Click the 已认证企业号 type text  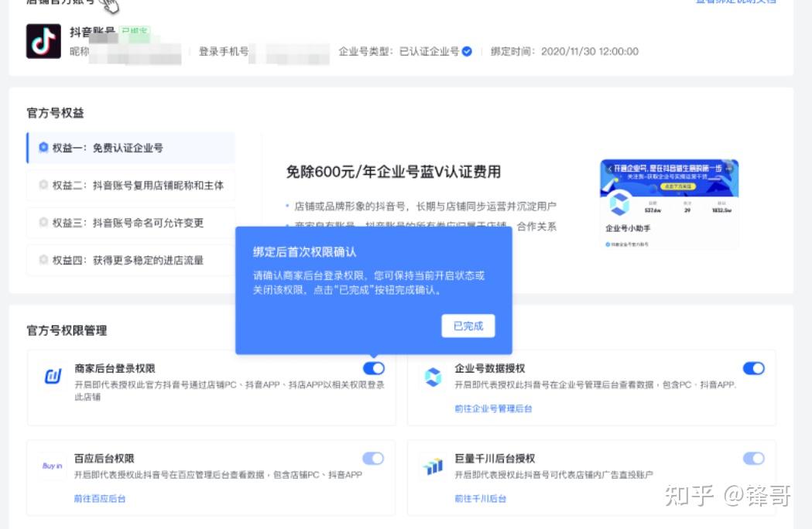pos(430,51)
